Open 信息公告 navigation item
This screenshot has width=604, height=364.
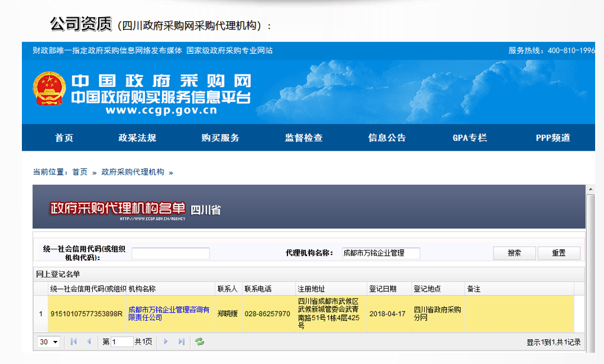coord(387,138)
